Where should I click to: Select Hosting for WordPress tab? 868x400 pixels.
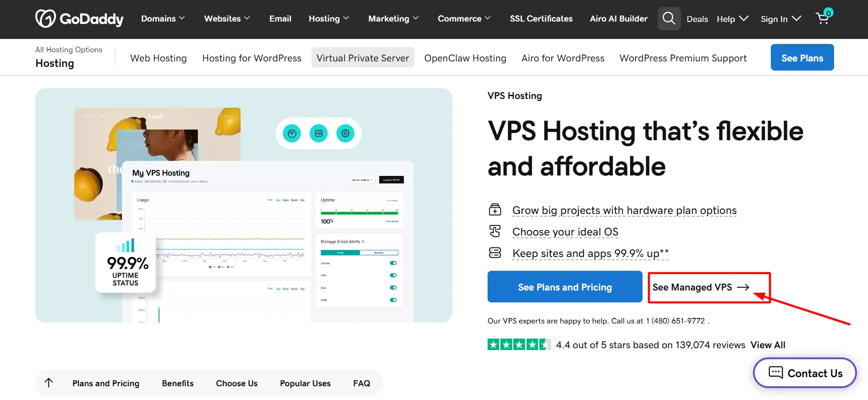(252, 58)
